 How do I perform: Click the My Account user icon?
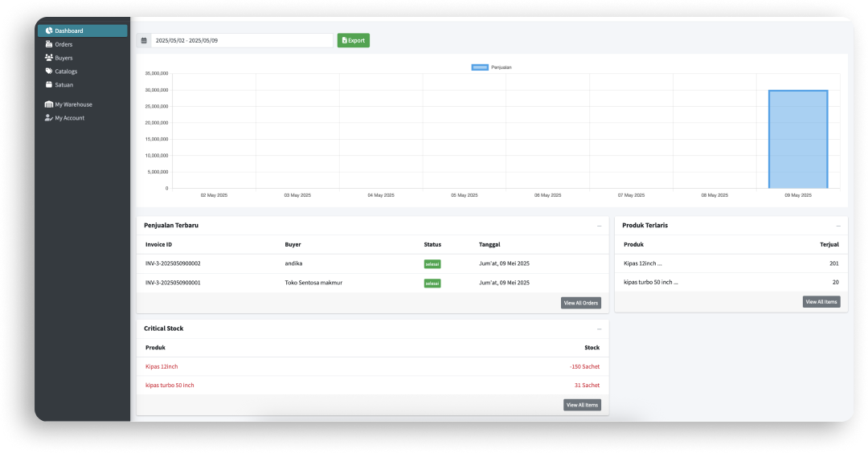coord(49,118)
